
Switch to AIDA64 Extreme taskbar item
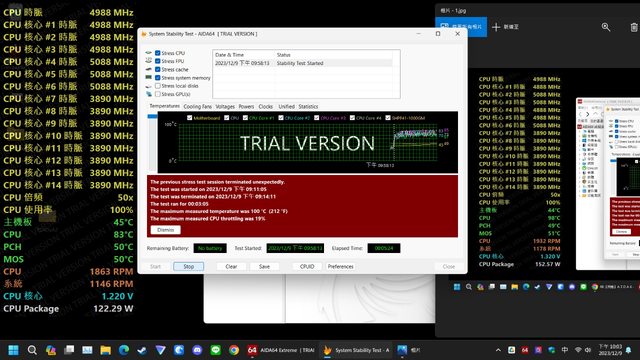tap(280, 350)
